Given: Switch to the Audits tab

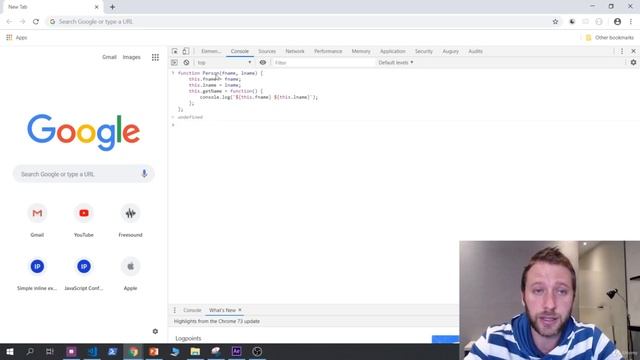Looking at the screenshot, I should (x=476, y=51).
